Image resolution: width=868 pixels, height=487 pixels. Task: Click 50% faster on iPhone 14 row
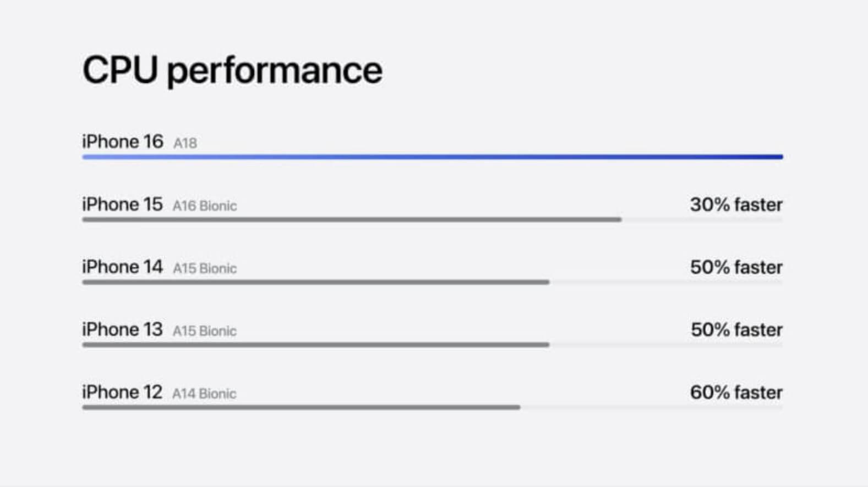pyautogui.click(x=736, y=267)
